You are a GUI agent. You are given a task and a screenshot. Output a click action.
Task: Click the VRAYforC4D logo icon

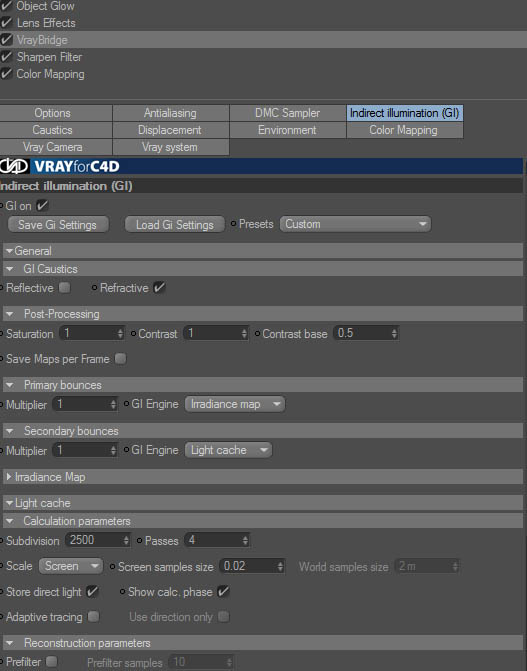pyautogui.click(x=15, y=166)
